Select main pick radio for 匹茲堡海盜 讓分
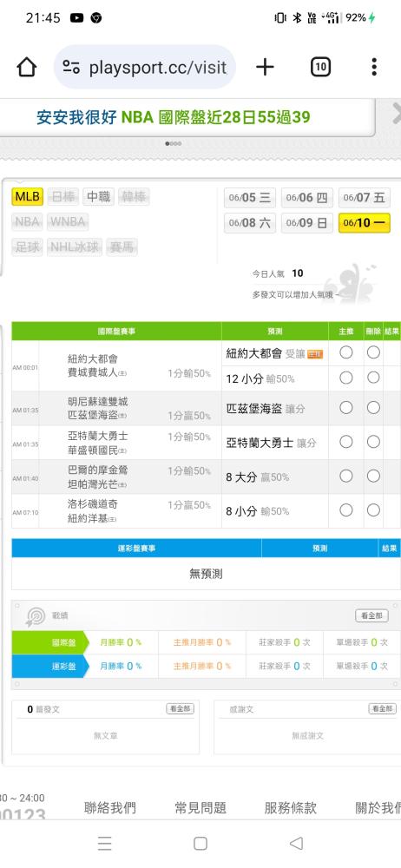 (x=346, y=407)
